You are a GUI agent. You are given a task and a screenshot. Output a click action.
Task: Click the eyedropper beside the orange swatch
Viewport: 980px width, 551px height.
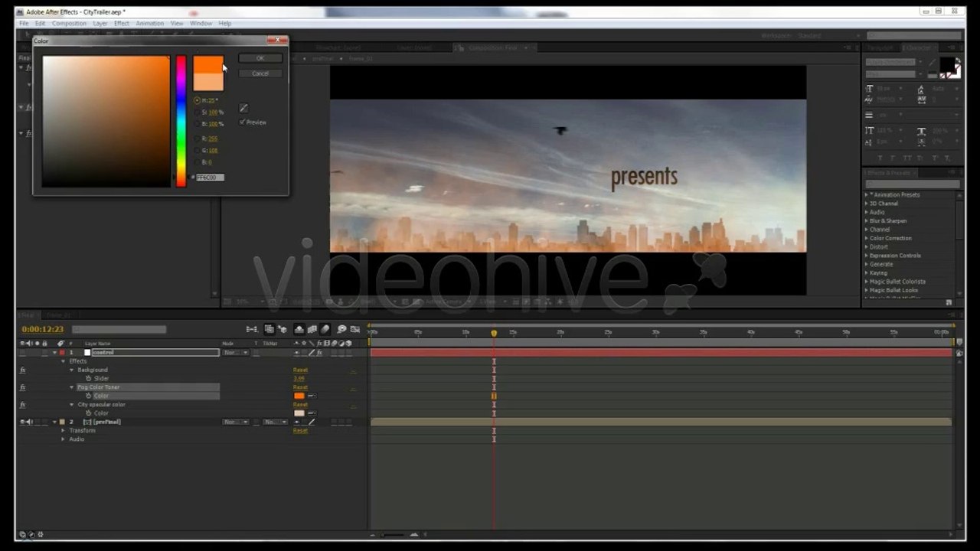312,396
